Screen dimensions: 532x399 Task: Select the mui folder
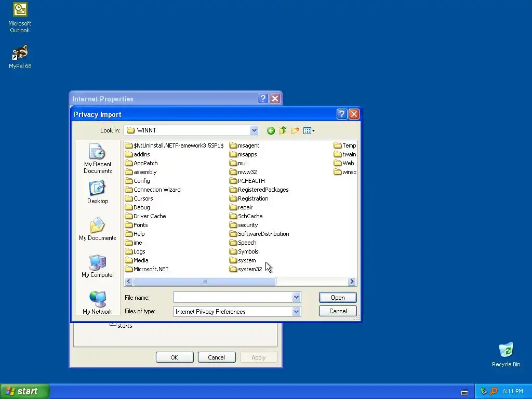[x=238, y=163]
